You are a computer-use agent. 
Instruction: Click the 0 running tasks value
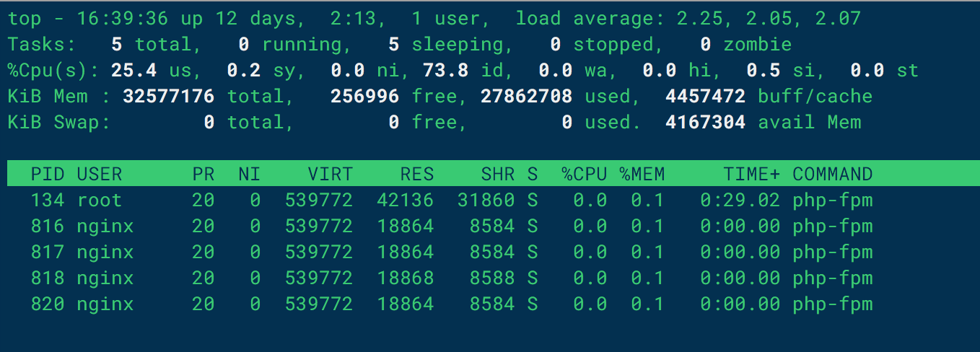pyautogui.click(x=244, y=44)
